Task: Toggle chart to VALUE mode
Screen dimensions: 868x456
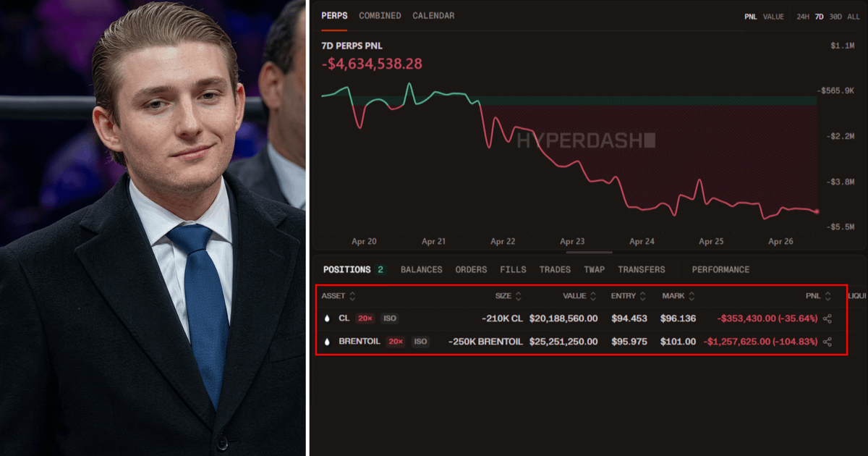Action: (x=773, y=17)
